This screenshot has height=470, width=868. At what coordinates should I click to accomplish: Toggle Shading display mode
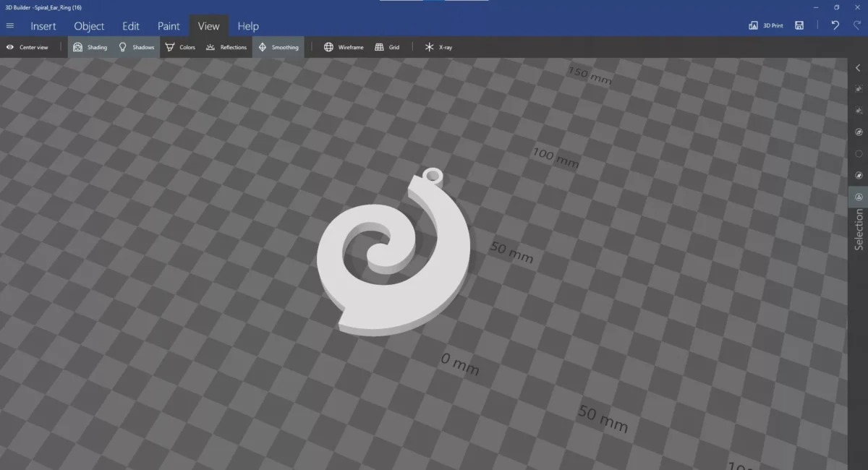click(x=90, y=47)
